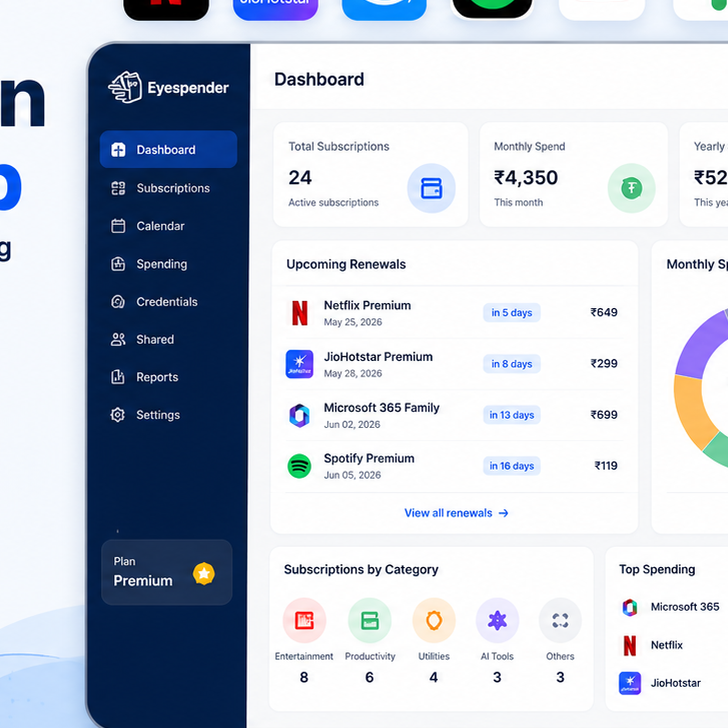Click the ₹4,350 monthly spend amount
Image resolution: width=728 pixels, height=728 pixels.
526,177
